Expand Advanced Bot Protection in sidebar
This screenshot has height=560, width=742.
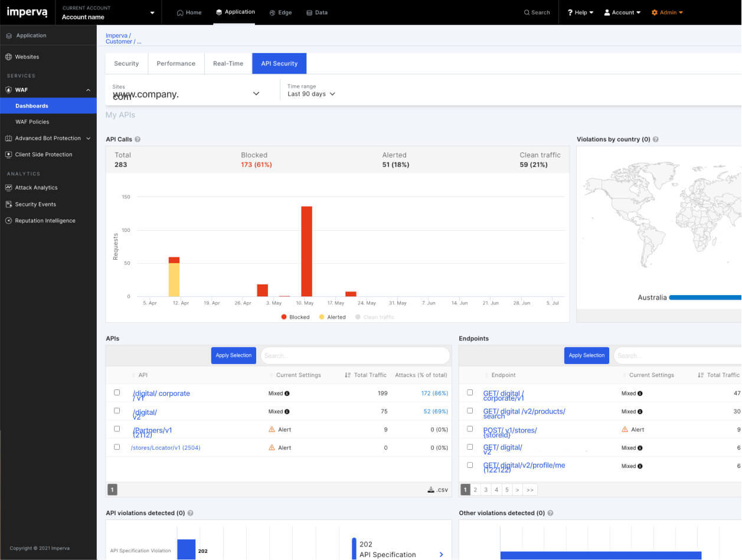89,137
